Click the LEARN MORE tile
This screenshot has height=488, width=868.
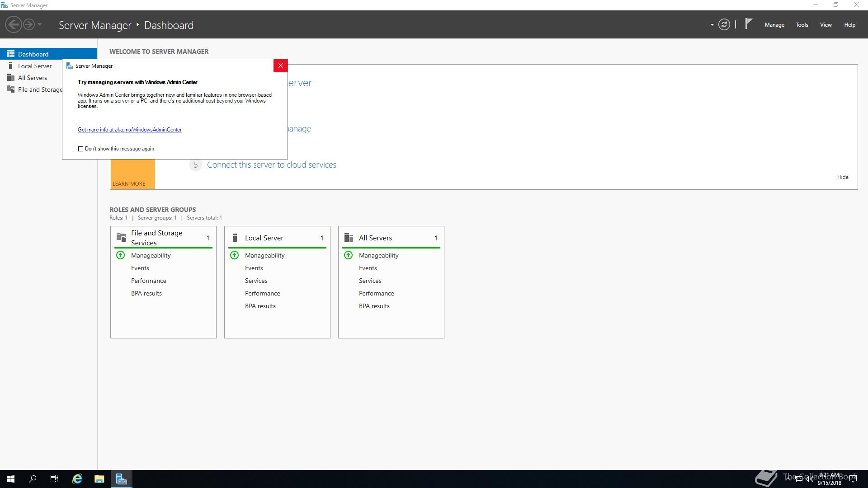[x=132, y=174]
